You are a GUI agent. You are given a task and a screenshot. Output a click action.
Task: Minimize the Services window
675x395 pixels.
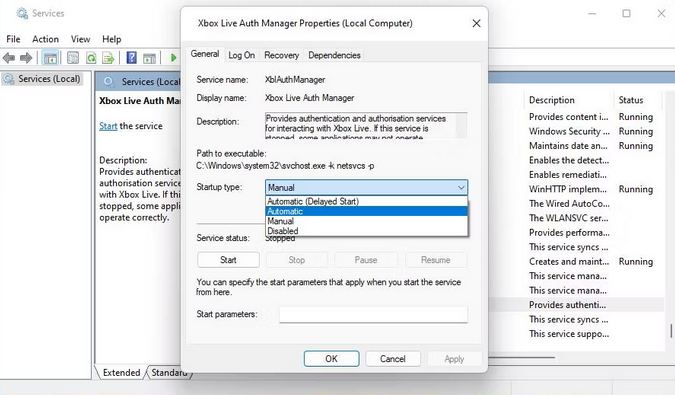click(x=592, y=14)
